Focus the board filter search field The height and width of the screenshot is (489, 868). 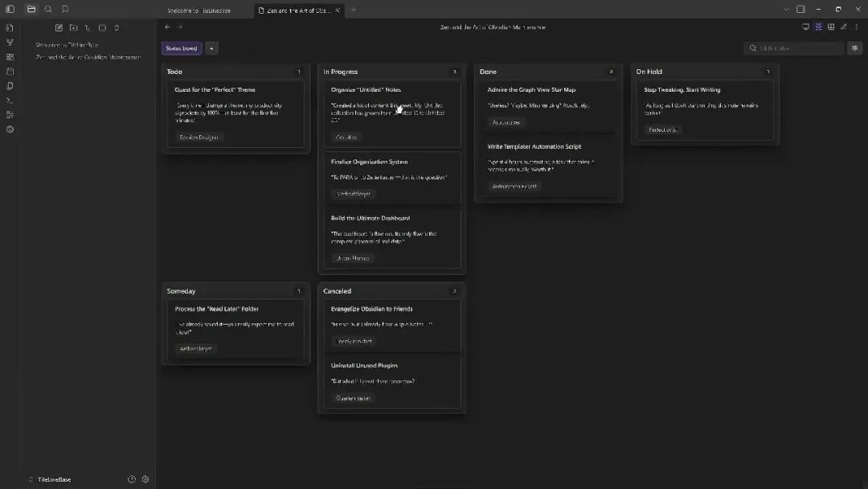[x=793, y=48]
